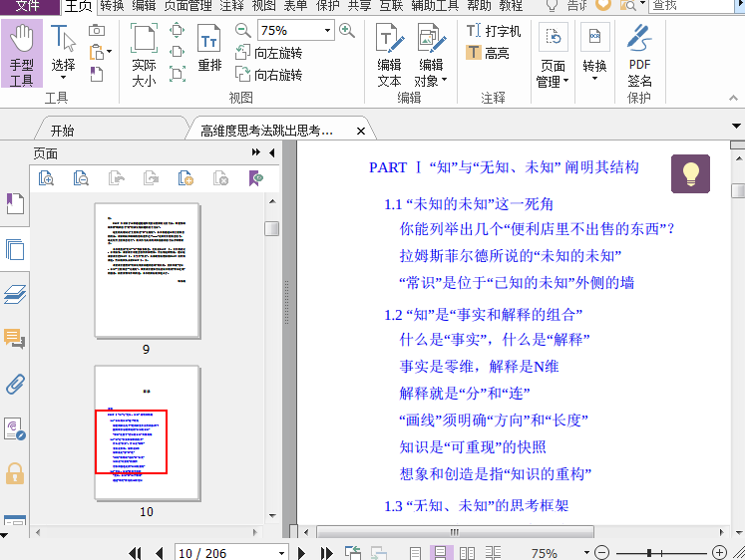This screenshot has width=745, height=560.
Task: Open the Attachments paperclip panel
Action: (x=15, y=384)
